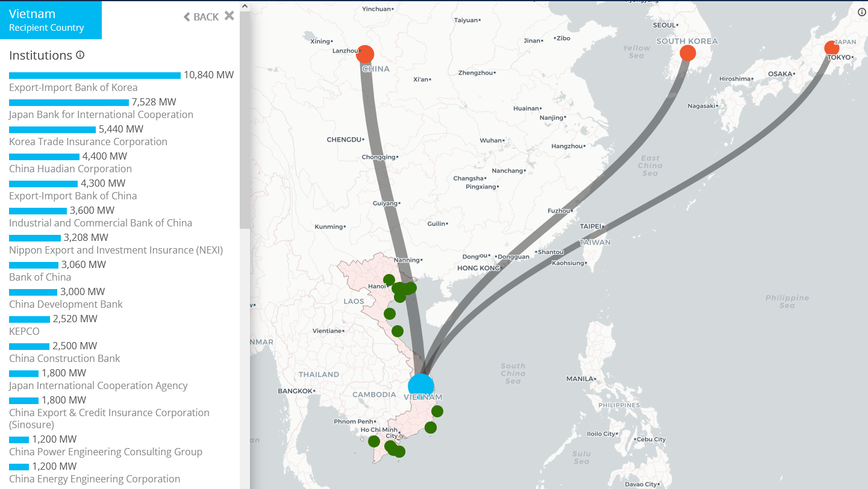868x489 pixels.
Task: Click the 4,300 MW value
Action: pos(103,183)
